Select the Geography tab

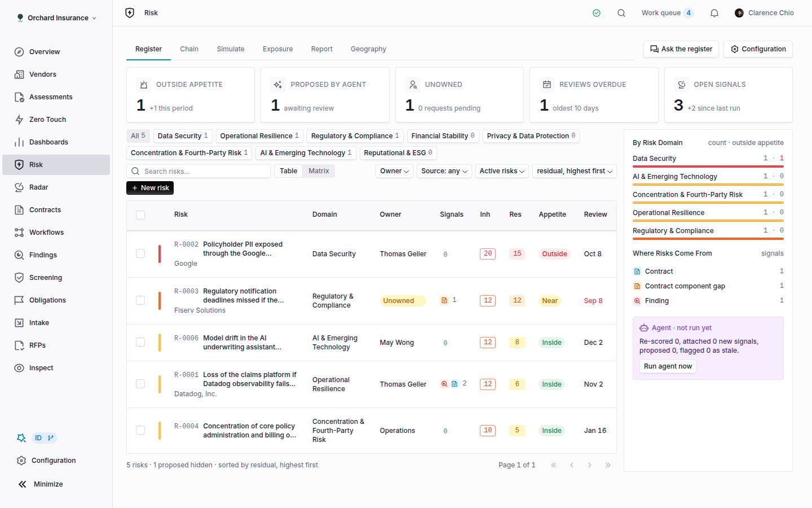coord(368,49)
